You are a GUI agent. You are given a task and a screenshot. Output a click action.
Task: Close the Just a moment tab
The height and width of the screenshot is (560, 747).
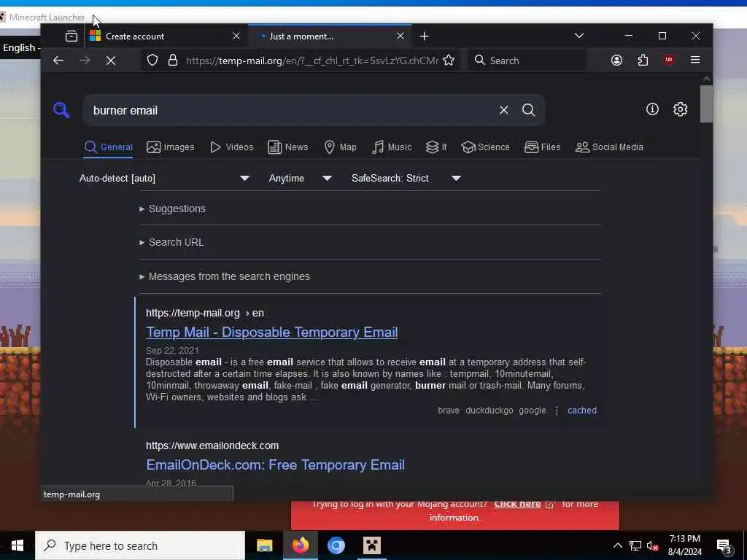(400, 36)
